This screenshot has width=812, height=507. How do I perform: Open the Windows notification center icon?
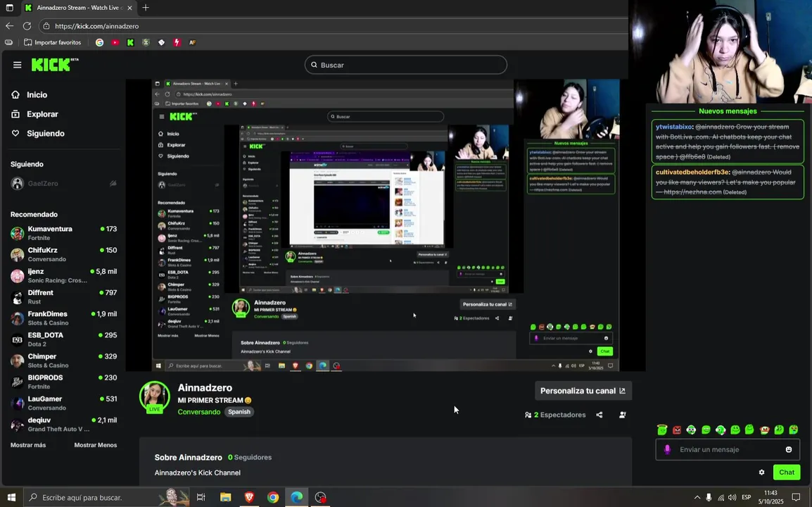pos(796,497)
